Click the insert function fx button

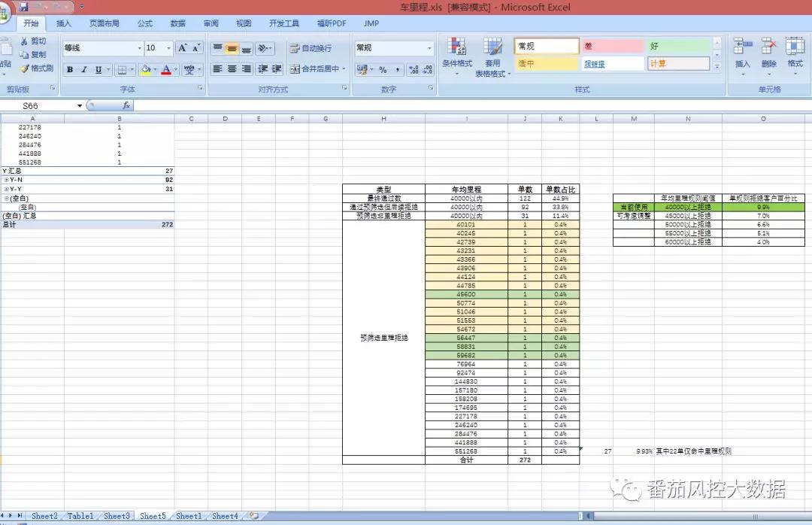pos(126,106)
